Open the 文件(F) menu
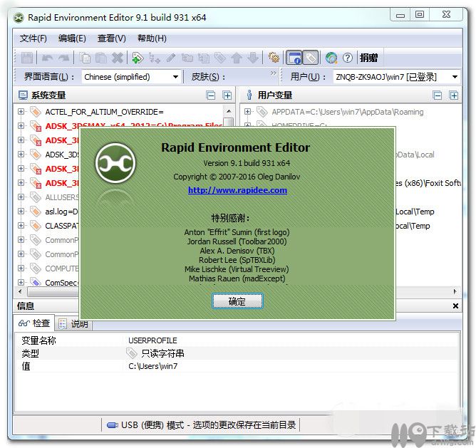This screenshot has height=448, width=476. pyautogui.click(x=33, y=38)
